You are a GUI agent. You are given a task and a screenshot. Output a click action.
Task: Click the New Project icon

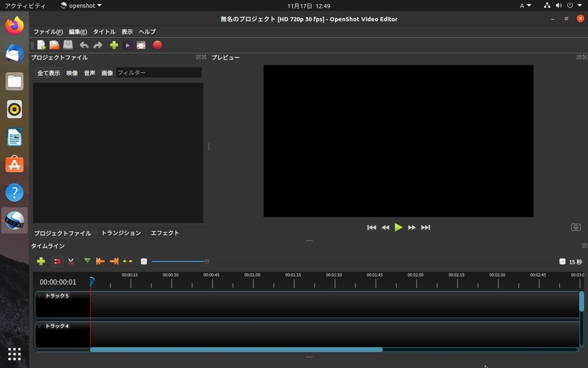click(41, 45)
